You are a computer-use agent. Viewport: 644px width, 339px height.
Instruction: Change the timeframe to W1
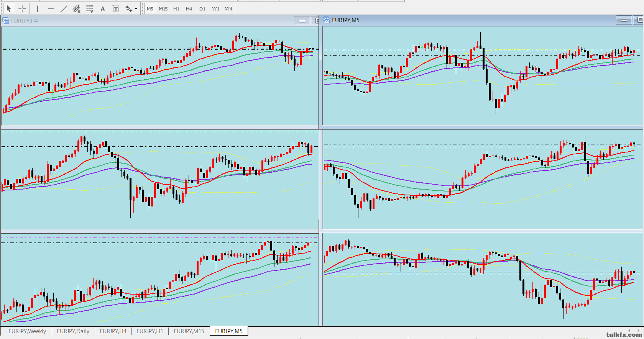(216, 8)
